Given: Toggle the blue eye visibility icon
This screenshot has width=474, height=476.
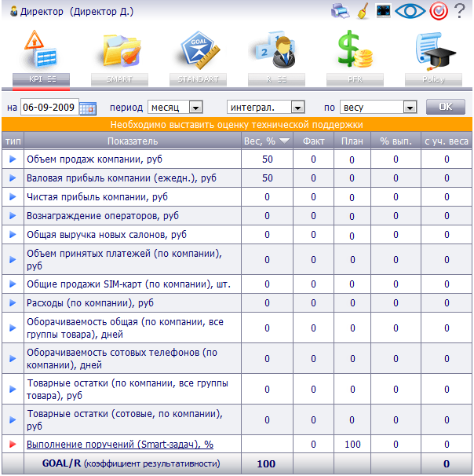Looking at the screenshot, I should pyautogui.click(x=410, y=11).
